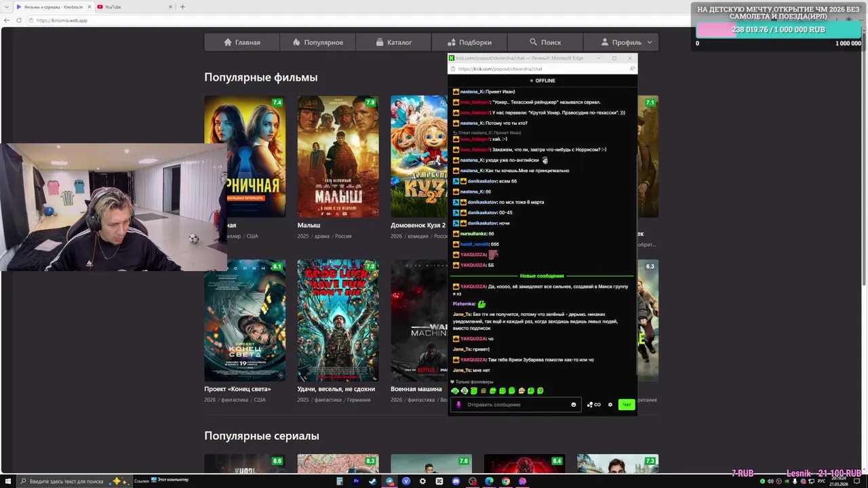The width and height of the screenshot is (868, 488).
Task: Open the Поиск nav item
Action: pyautogui.click(x=545, y=42)
